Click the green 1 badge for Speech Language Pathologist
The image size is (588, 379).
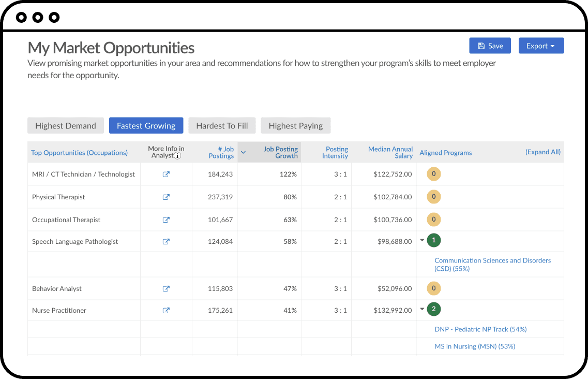pos(434,240)
